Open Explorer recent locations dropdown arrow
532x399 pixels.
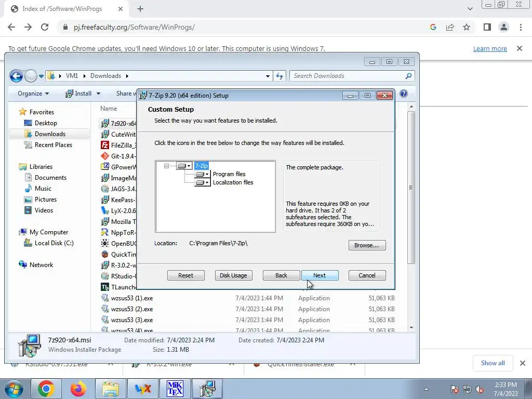click(x=41, y=76)
